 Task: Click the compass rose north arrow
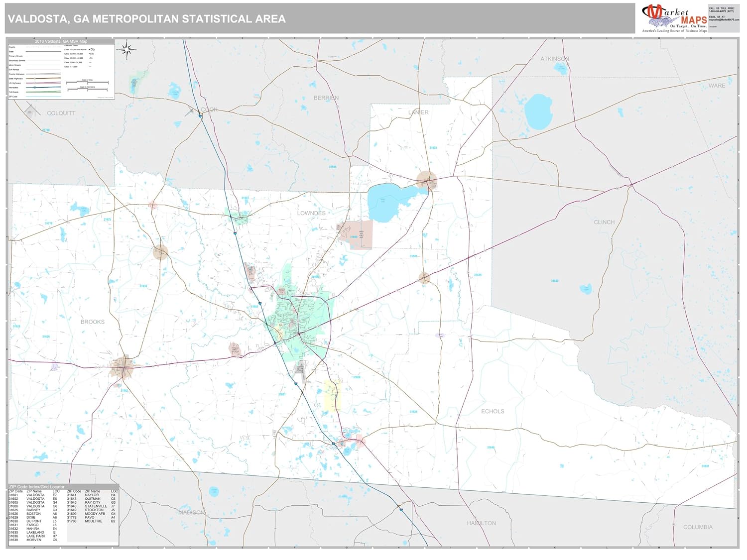127,49
